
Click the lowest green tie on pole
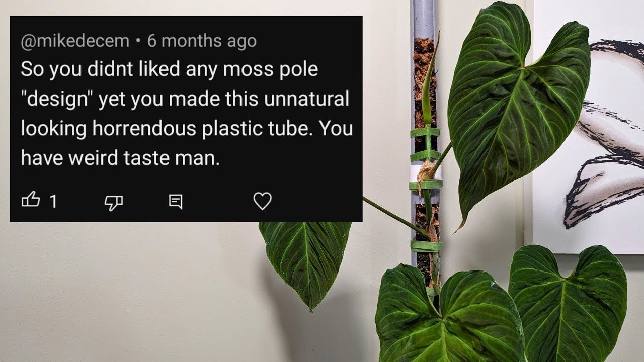click(x=426, y=246)
